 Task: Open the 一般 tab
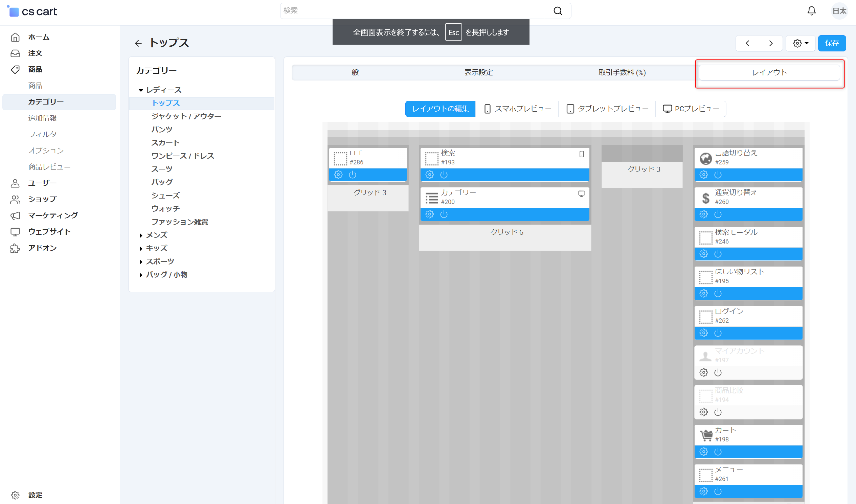point(352,72)
